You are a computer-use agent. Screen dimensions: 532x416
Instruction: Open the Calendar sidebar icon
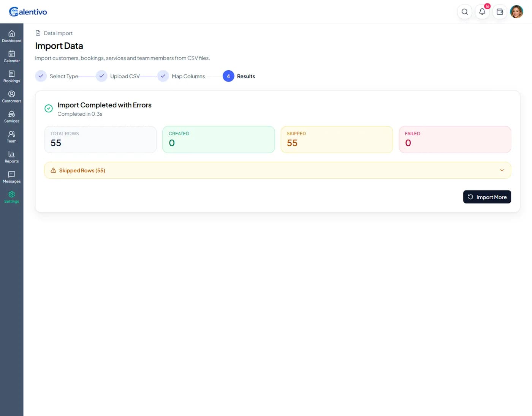tap(12, 56)
